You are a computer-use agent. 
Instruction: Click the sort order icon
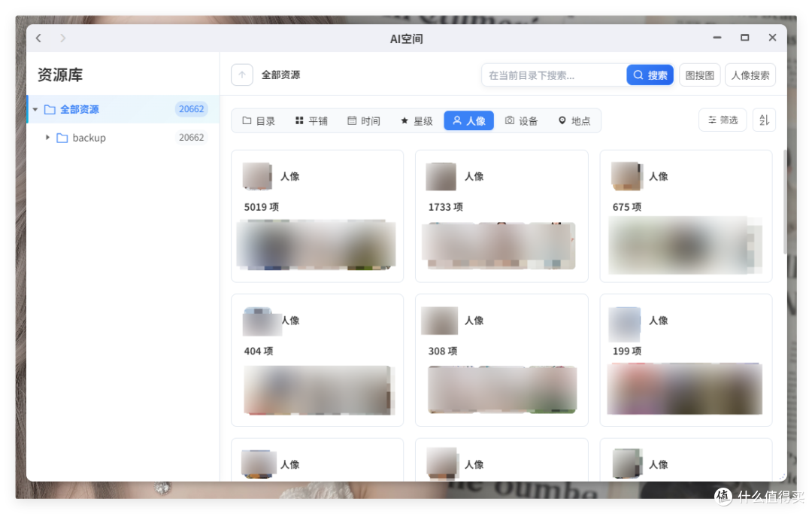click(x=764, y=120)
